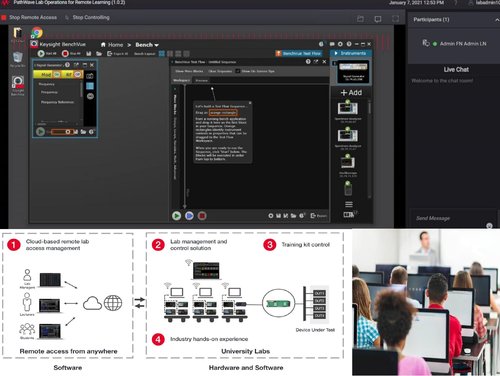Image resolution: width=500 pixels, height=376 pixels.
Task: Click the folder icon in PathWave toolbar
Action: [360, 19]
